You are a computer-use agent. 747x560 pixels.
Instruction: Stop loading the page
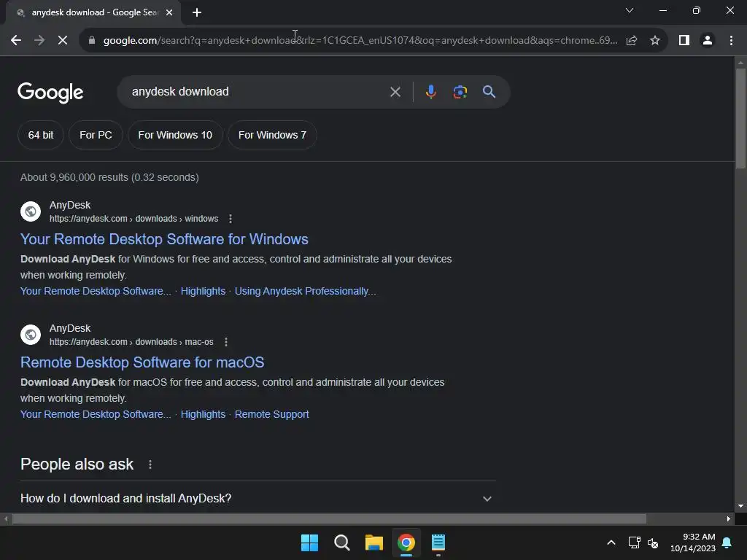pos(63,41)
